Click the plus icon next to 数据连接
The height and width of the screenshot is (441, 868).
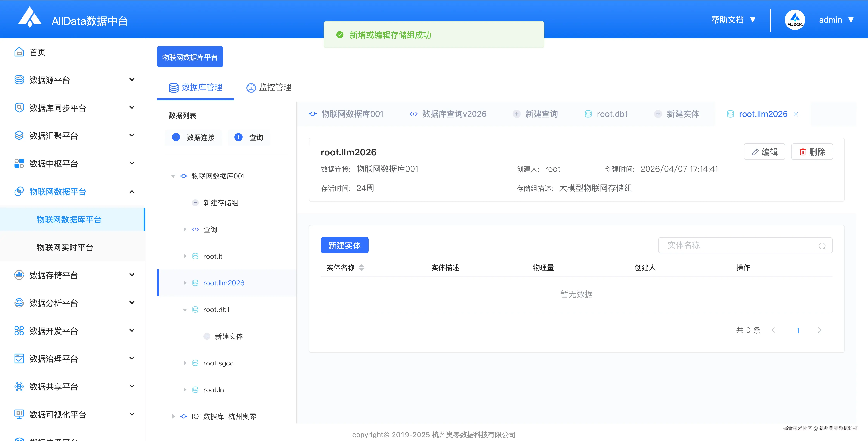[176, 137]
